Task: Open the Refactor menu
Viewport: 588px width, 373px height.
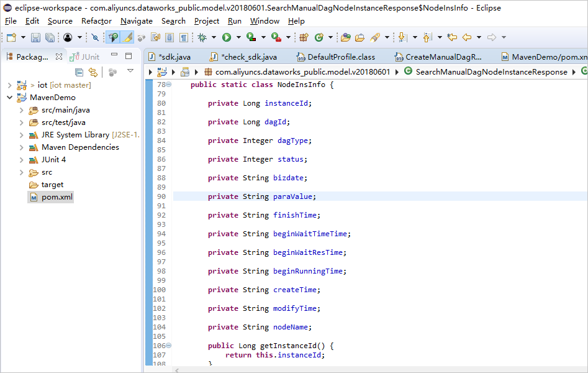Action: click(96, 21)
